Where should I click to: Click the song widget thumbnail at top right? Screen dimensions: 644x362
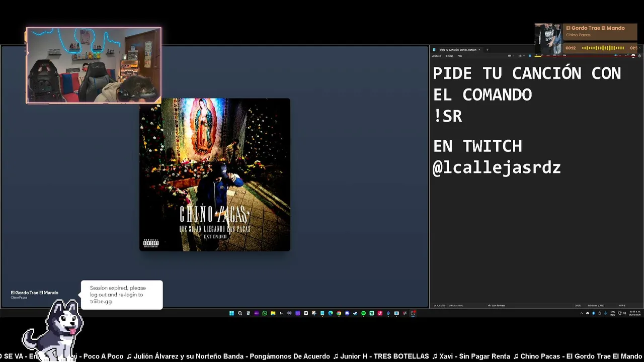click(x=548, y=39)
